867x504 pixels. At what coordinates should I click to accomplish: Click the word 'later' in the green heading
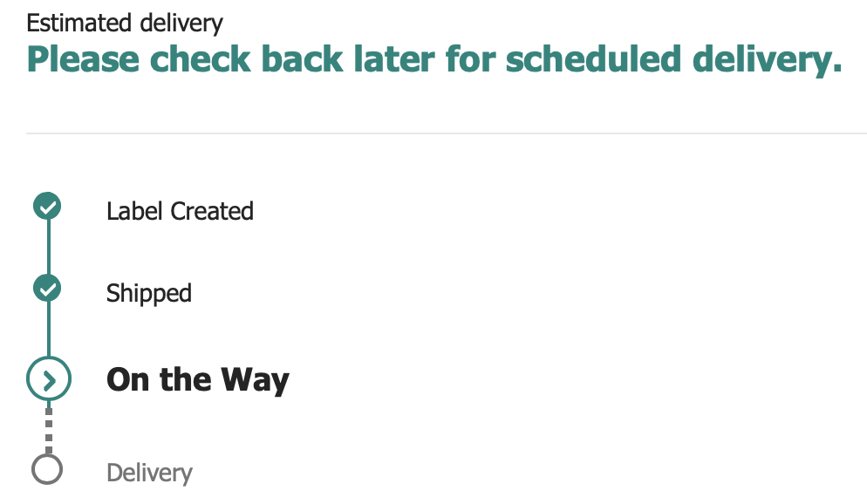(x=393, y=59)
